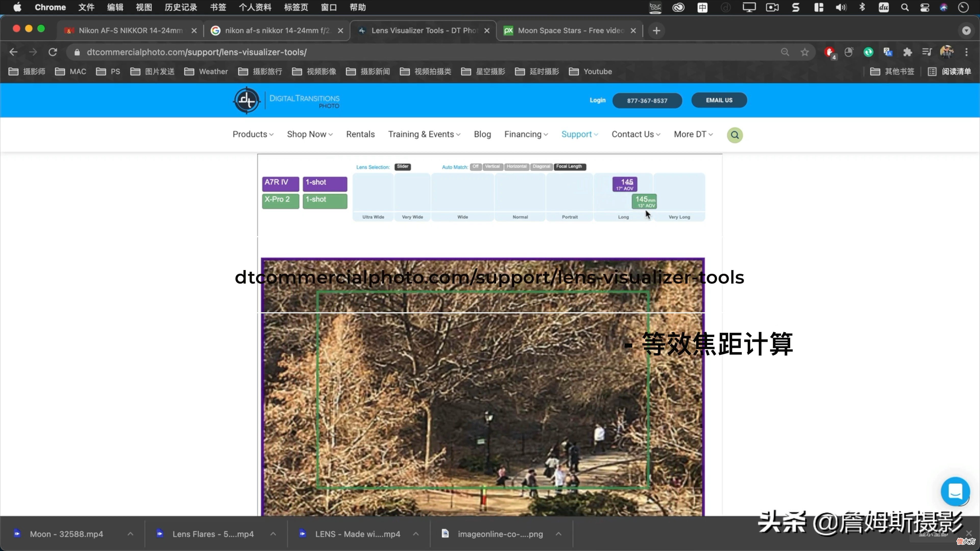Go back to the previous page
Screen dimensions: 980x551
click(13, 52)
